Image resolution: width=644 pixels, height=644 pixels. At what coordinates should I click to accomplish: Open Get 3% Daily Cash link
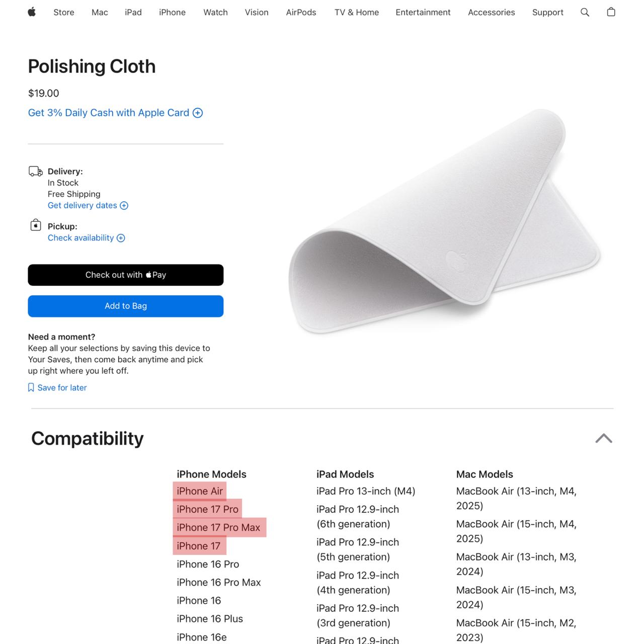pos(109,113)
